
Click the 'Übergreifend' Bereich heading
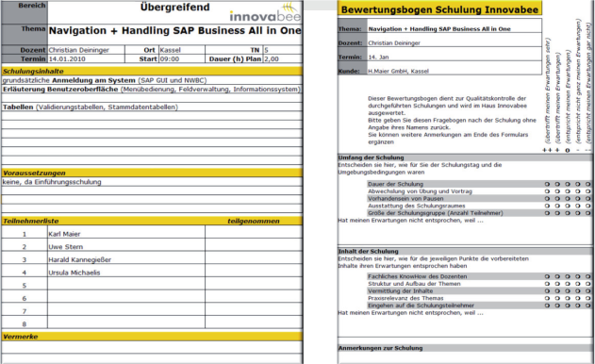[175, 8]
